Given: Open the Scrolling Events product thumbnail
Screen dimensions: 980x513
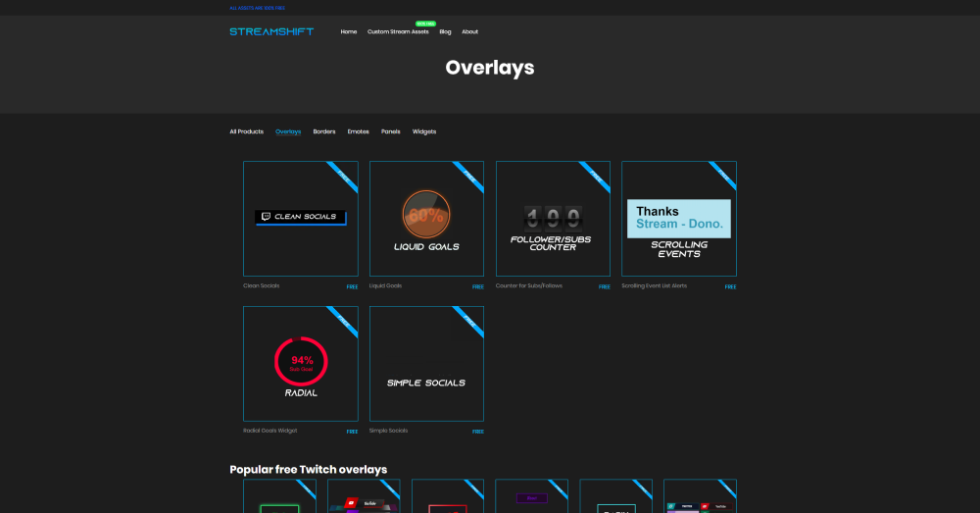Looking at the screenshot, I should 678,218.
